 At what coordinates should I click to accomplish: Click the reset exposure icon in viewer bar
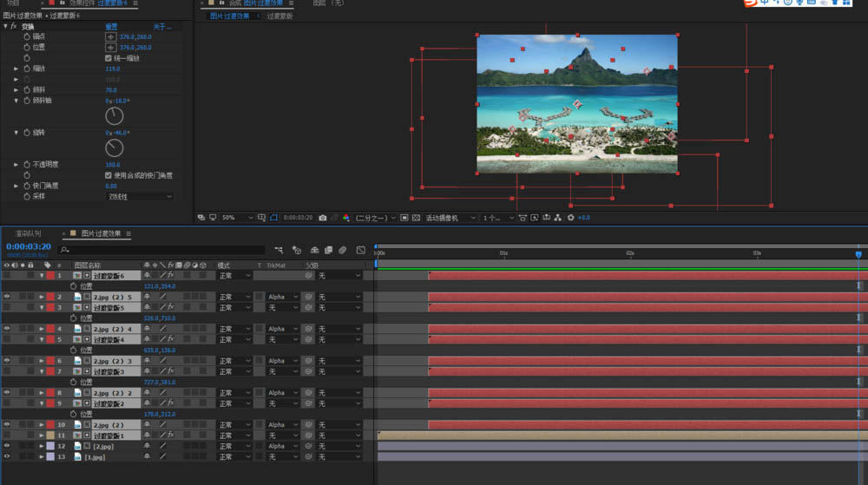(x=570, y=218)
